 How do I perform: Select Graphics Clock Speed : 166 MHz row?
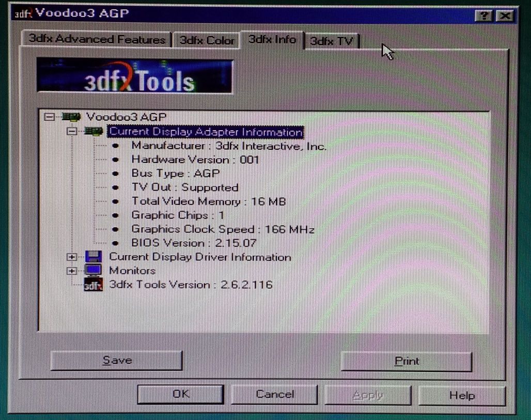223,229
